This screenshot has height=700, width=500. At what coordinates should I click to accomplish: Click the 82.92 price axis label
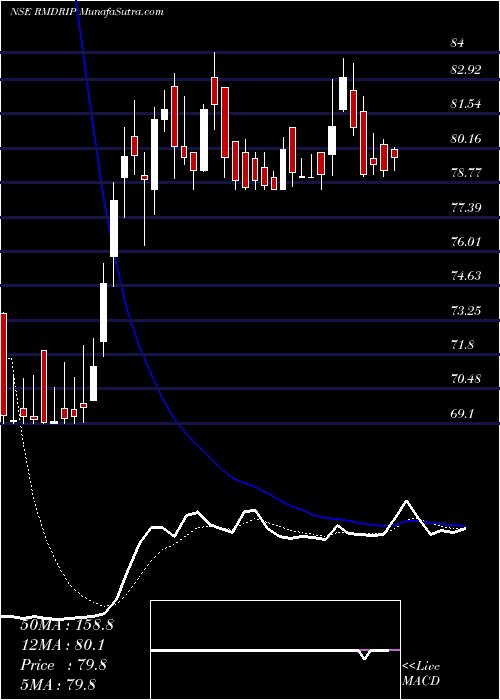pos(467,70)
